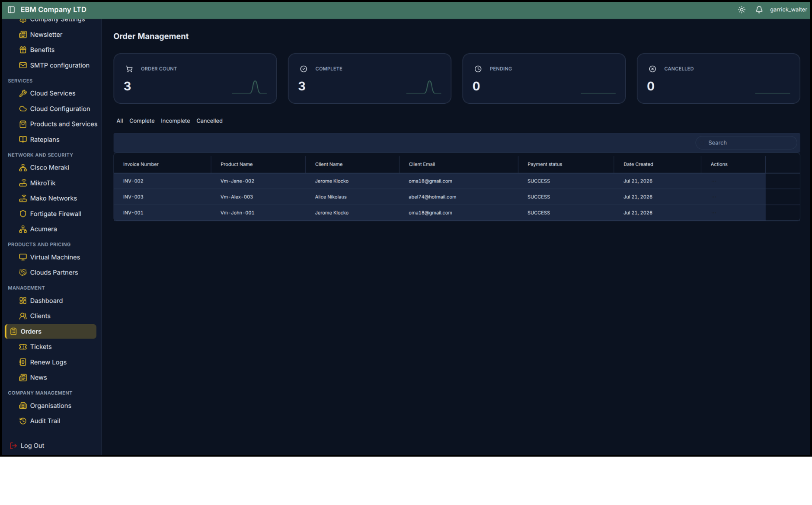Sort by Client Name column header
The image size is (812, 505).
tap(329, 164)
